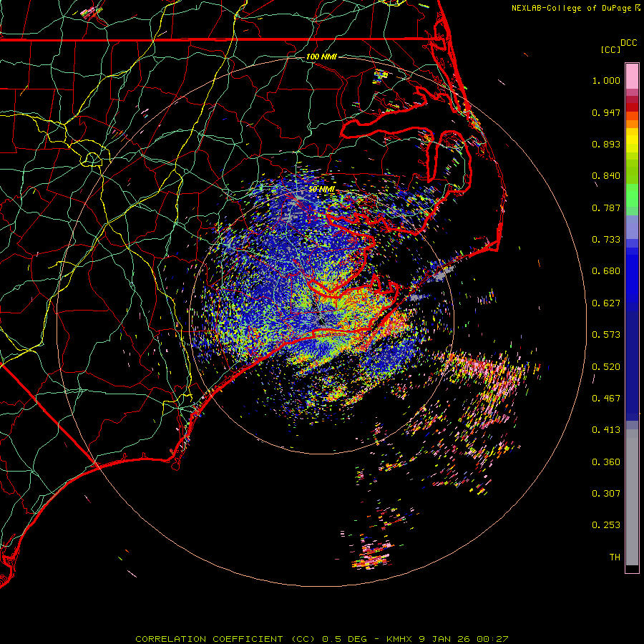The height and width of the screenshot is (644, 644).
Task: Click the 0.413 value on the color scale
Action: tap(606, 430)
